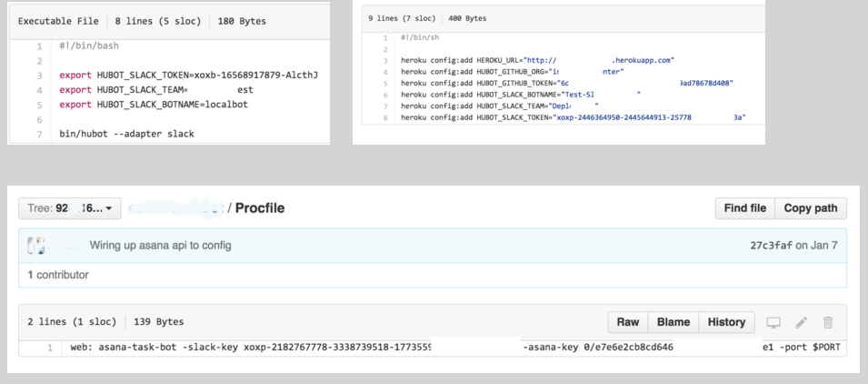868x384 pixels.
Task: Click the blurred repository name in breadcrumb
Action: tap(175, 208)
